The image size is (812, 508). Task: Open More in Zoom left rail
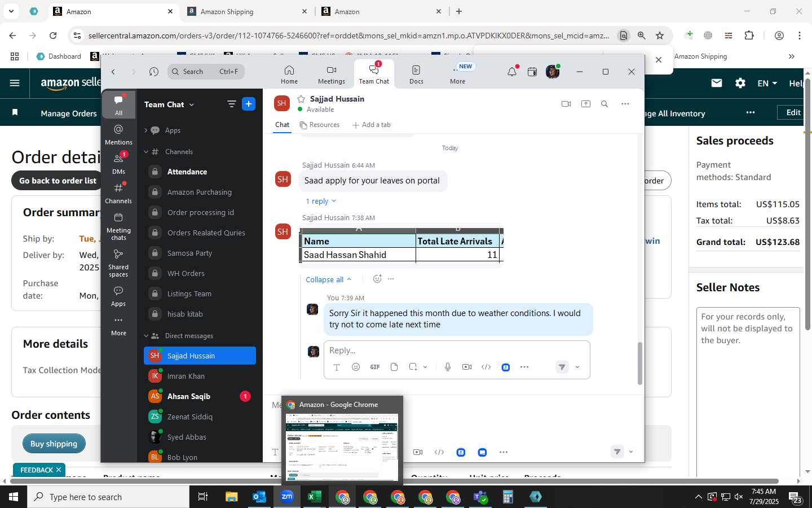click(x=118, y=326)
